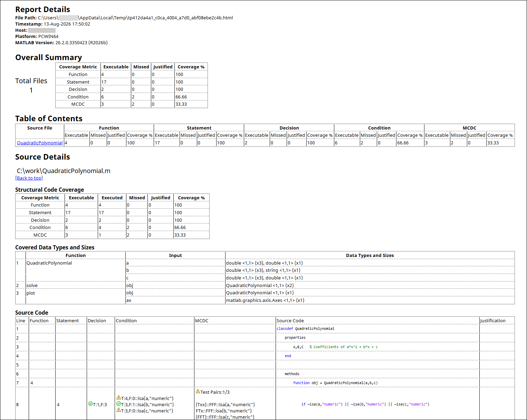Select the timestamp 13-Aug-2026 17:50:02

point(67,24)
